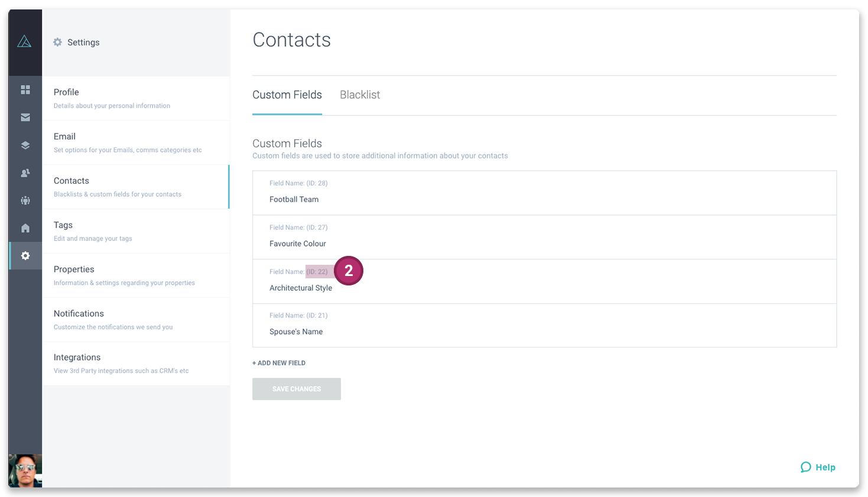Select the envelope mail icon in sidebar
Image resolution: width=868 pixels, height=497 pixels.
[25, 117]
